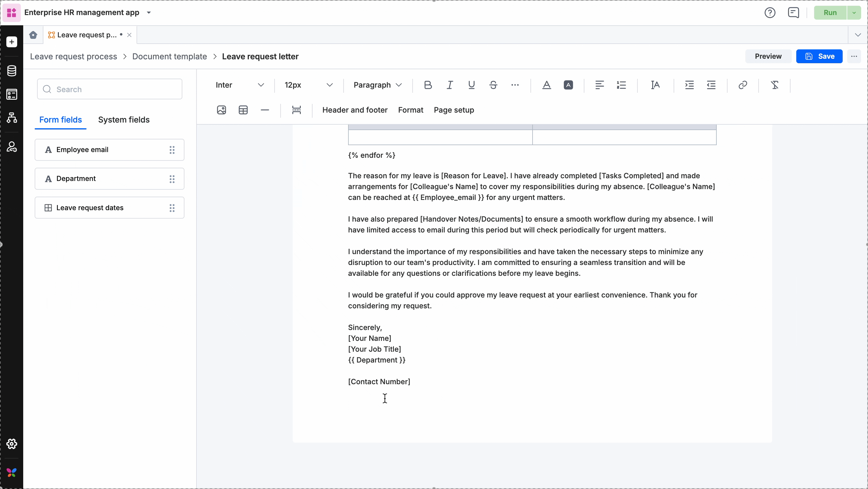Close the Leave request p... tab
Viewport: 868px width, 489px height.
[129, 35]
